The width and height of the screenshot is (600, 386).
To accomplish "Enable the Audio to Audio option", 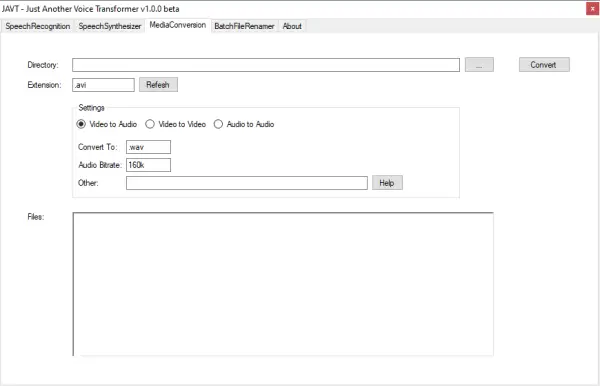I will (244, 124).
